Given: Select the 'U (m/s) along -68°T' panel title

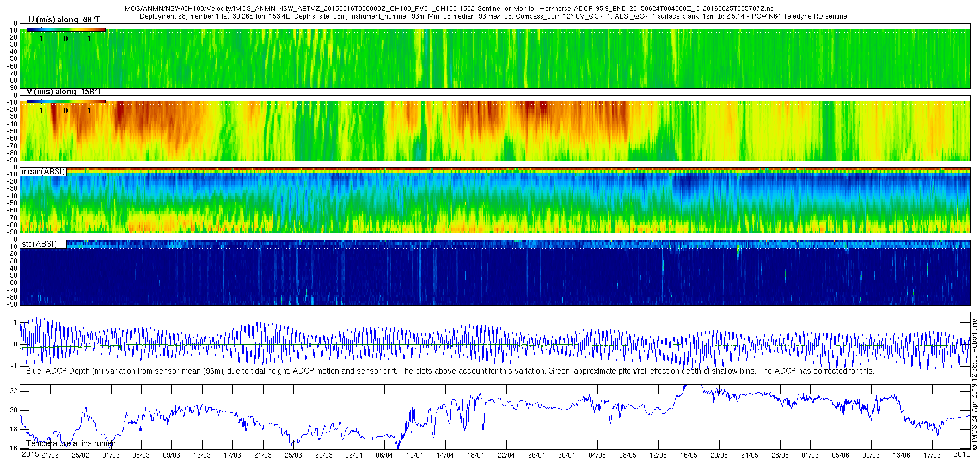Looking at the screenshot, I should [64, 20].
